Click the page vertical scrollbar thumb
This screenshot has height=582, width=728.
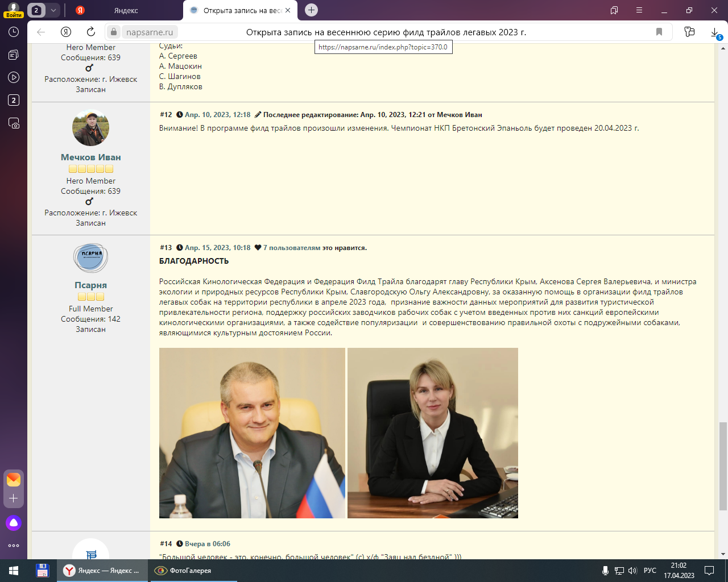pyautogui.click(x=723, y=466)
